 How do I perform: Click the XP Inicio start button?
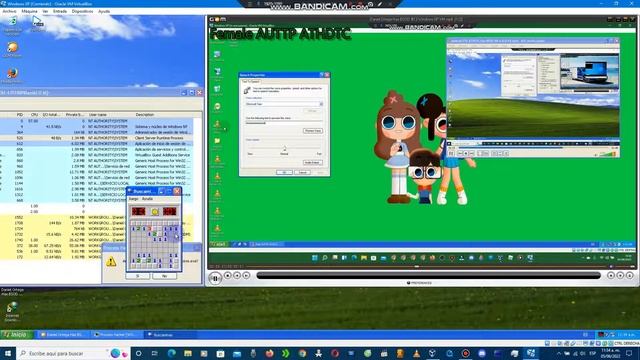point(16,335)
